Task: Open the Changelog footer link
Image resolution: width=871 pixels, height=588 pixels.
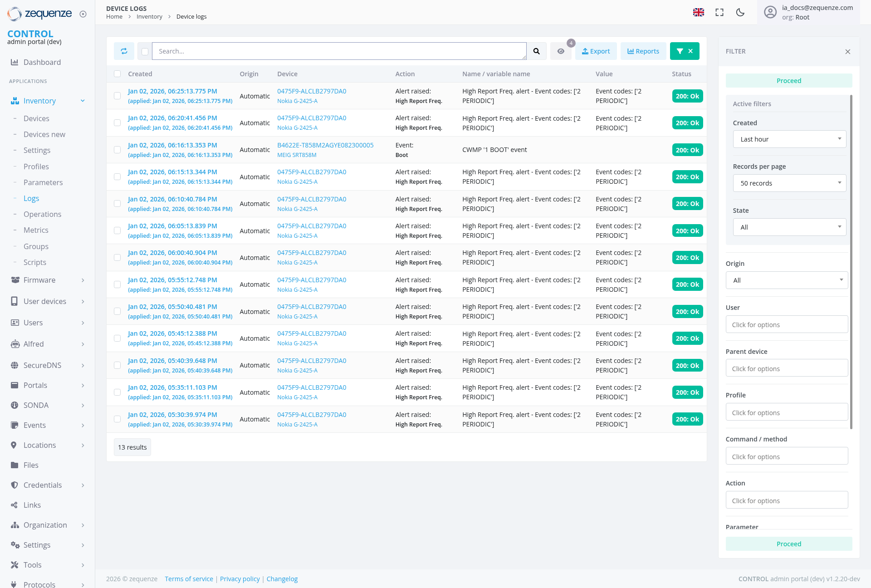Action: pos(282,579)
